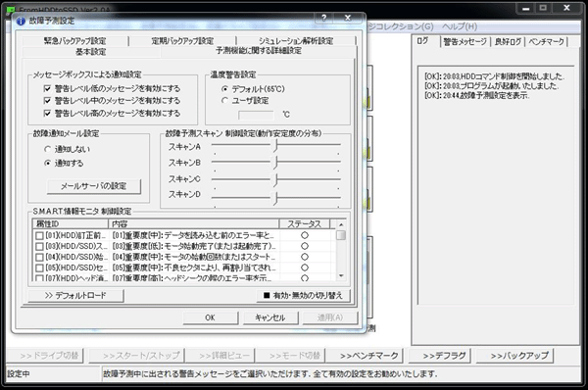Click the ステータス column header
The height and width of the screenshot is (390, 588).
304,223
